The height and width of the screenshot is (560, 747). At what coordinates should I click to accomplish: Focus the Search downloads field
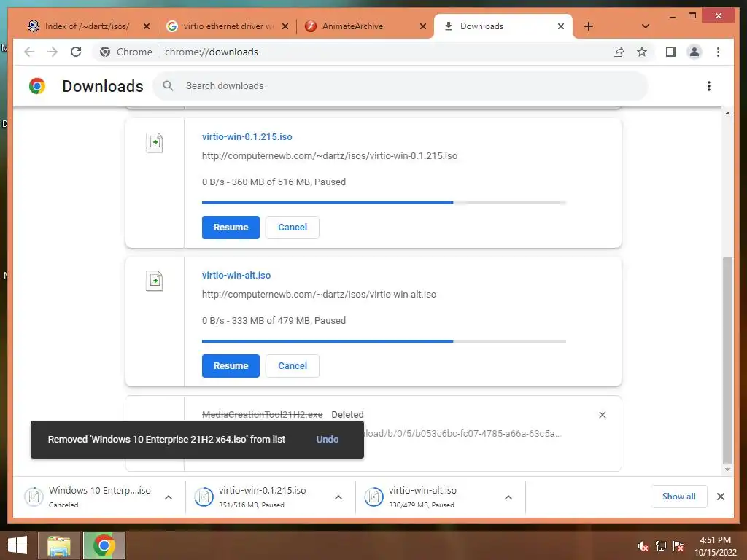[x=400, y=86]
